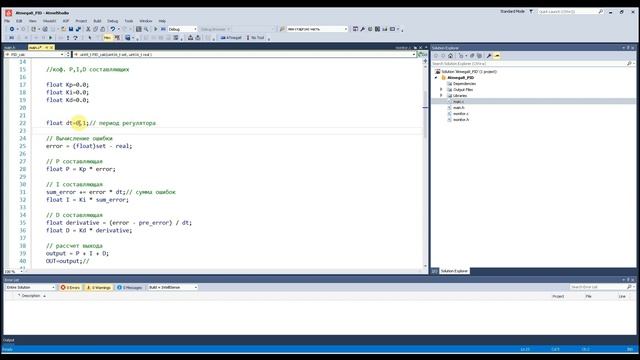The image size is (640, 360).
Task: Click the Save All icon
Action: [78, 29]
